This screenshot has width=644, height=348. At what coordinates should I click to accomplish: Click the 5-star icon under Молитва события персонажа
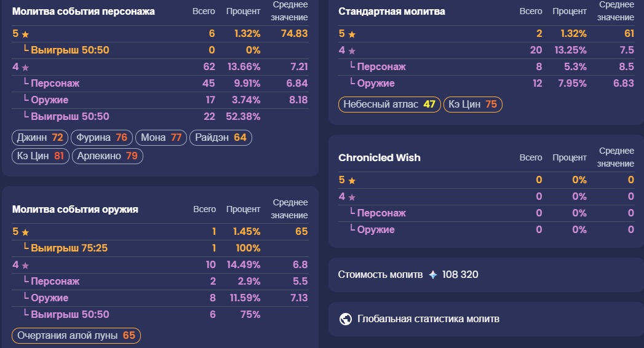pos(25,34)
